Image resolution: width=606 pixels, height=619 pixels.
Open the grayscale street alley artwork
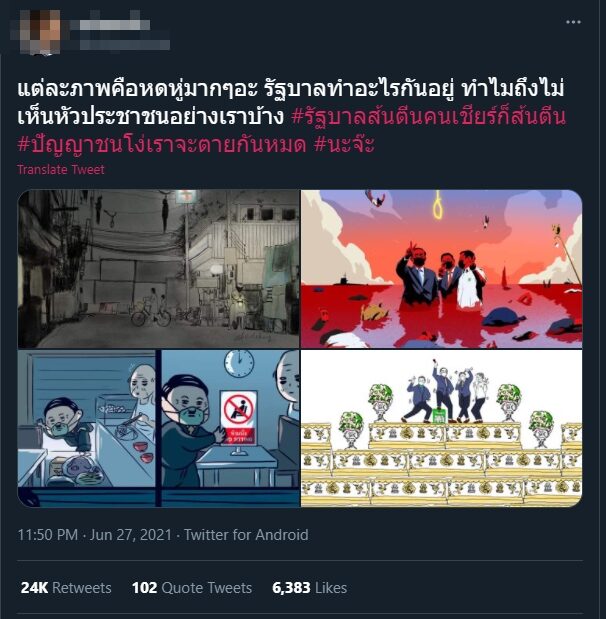click(x=158, y=268)
